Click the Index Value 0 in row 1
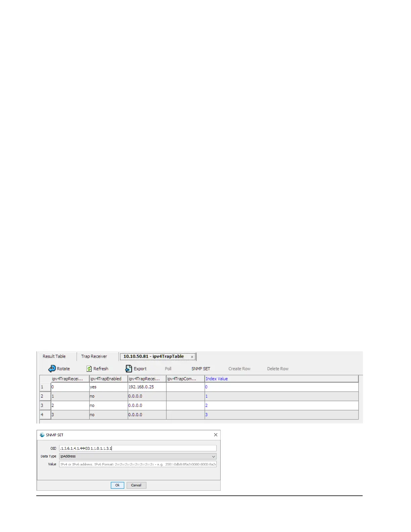This screenshot has height=532, width=411. click(x=281, y=387)
